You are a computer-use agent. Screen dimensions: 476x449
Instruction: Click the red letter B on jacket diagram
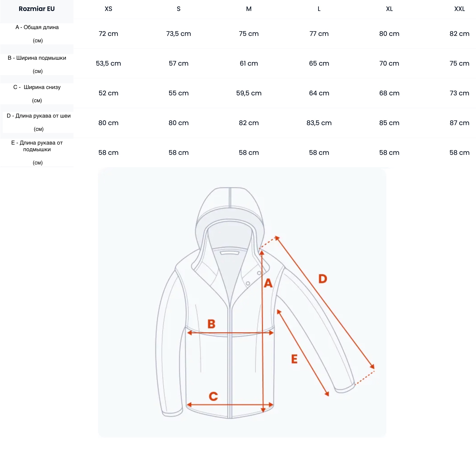(x=211, y=324)
